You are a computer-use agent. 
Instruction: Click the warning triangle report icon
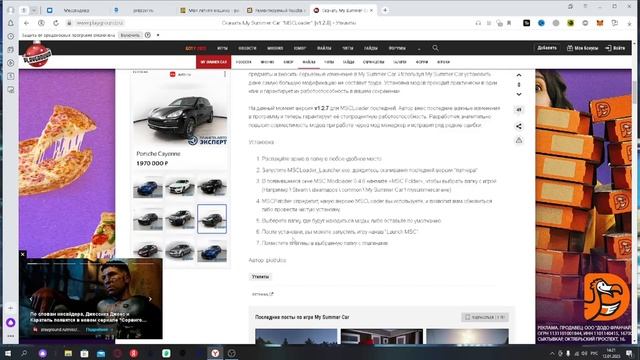click(x=519, y=140)
